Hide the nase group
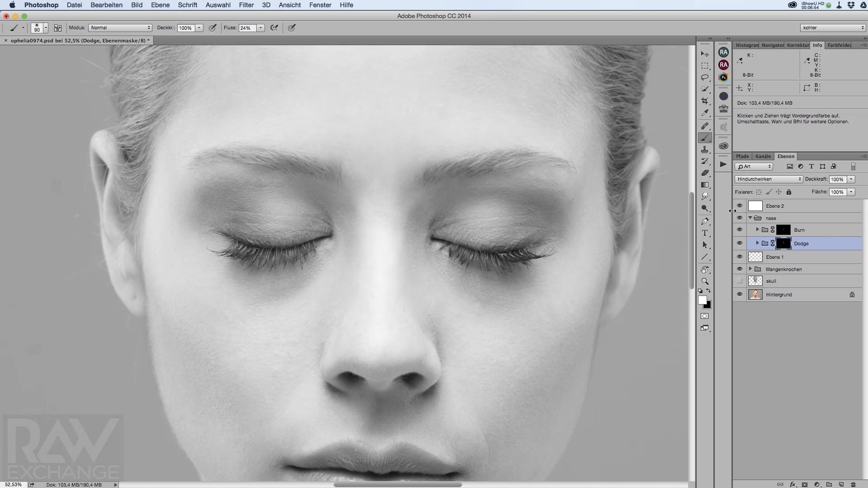 740,218
